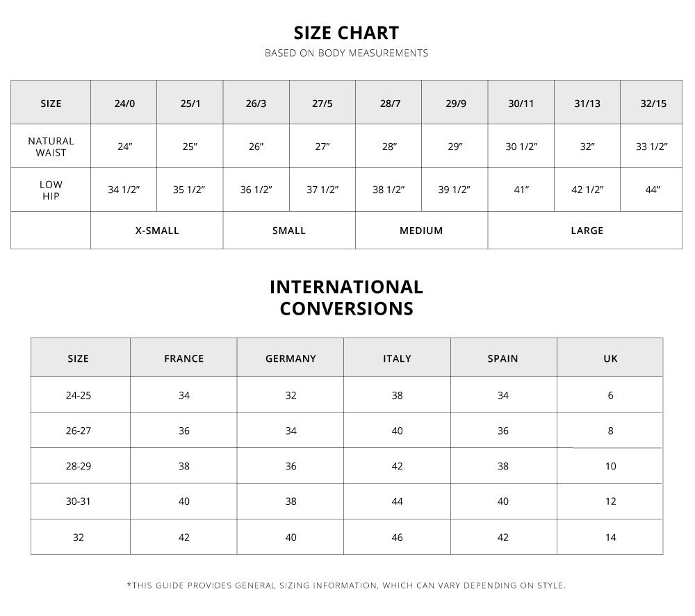Select the 26-27 size row label
This screenshot has height=616, width=695.
79,431
